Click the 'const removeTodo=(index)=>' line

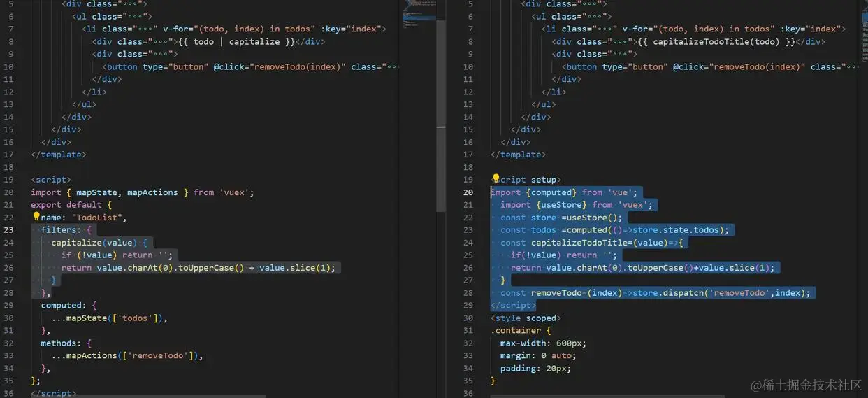tap(656, 293)
